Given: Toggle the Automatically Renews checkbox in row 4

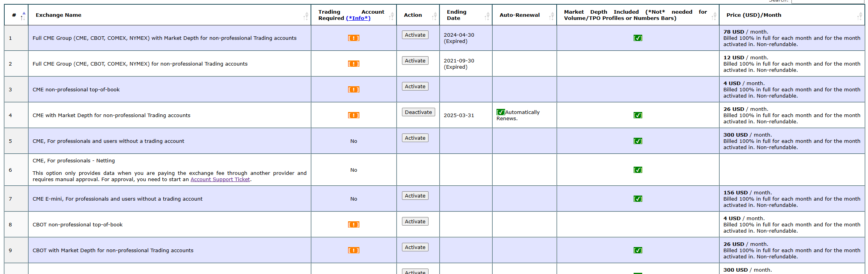Looking at the screenshot, I should coord(500,112).
